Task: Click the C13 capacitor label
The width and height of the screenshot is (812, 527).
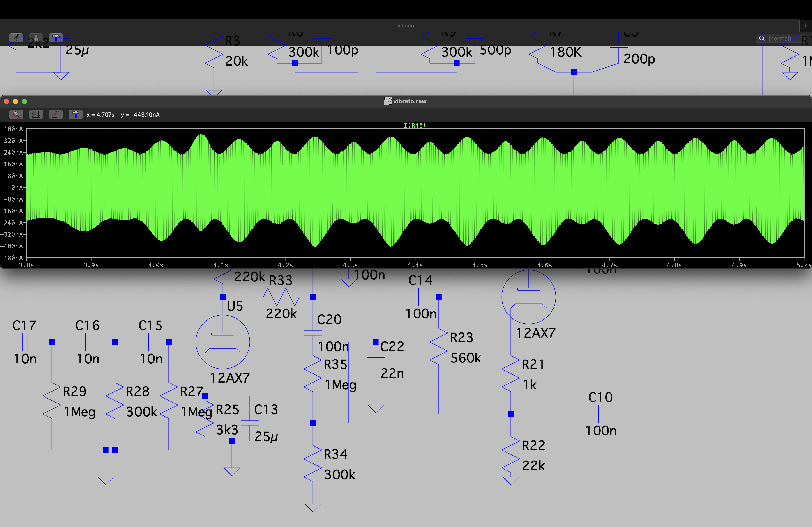Action: click(x=266, y=409)
